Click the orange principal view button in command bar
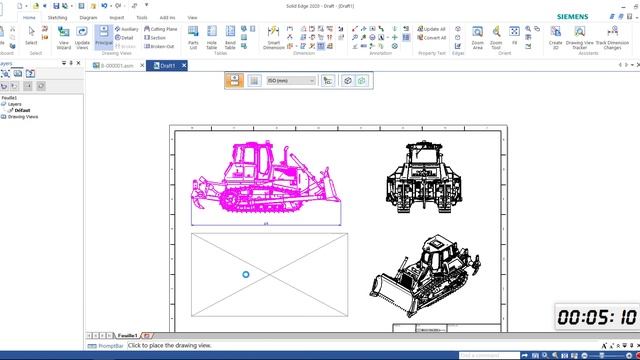This screenshot has height=360, width=640. click(234, 80)
